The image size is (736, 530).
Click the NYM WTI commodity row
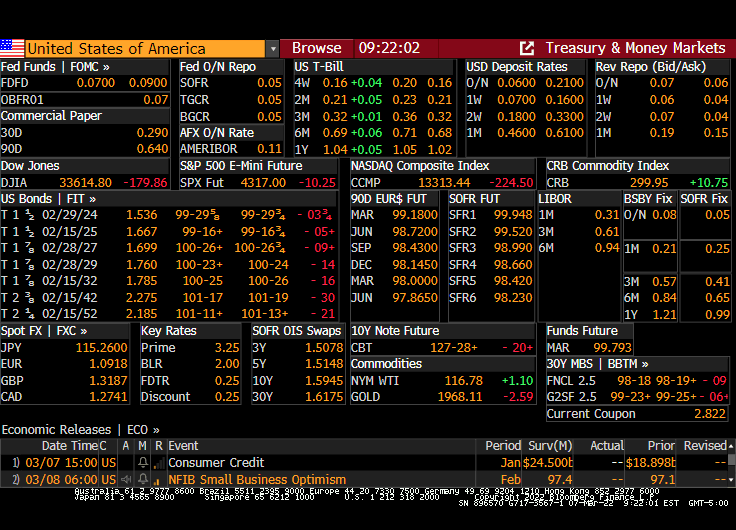[x=442, y=381]
